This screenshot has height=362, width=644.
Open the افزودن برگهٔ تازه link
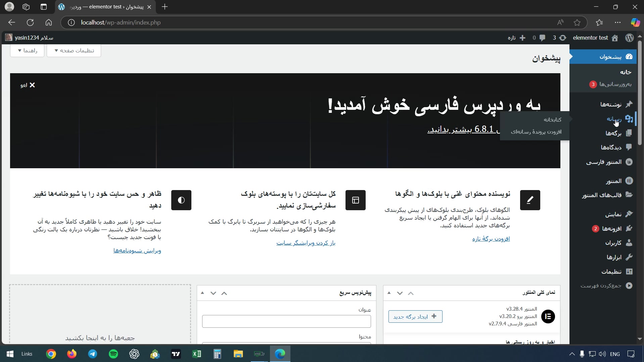(491, 239)
